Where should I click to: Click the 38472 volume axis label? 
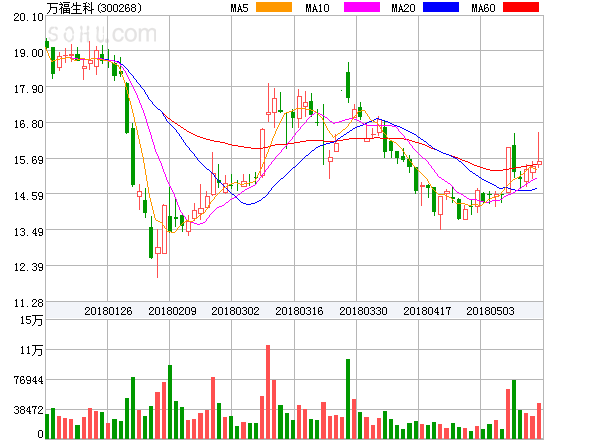(x=29, y=411)
